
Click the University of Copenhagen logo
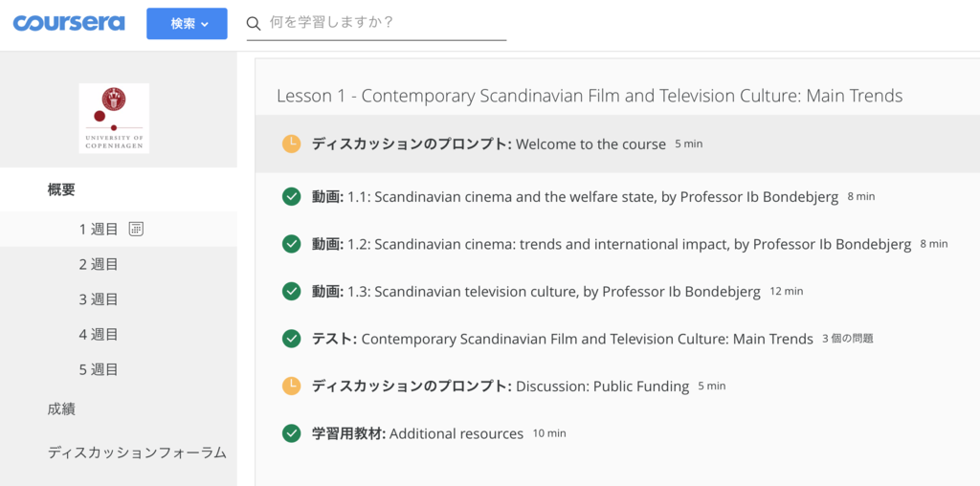tap(114, 118)
